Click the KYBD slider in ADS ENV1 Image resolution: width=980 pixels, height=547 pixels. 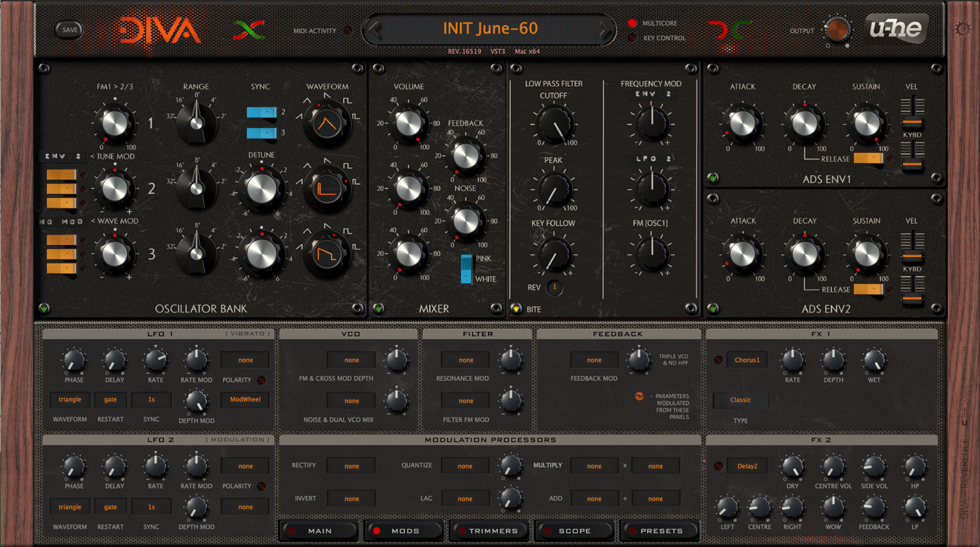pyautogui.click(x=912, y=157)
